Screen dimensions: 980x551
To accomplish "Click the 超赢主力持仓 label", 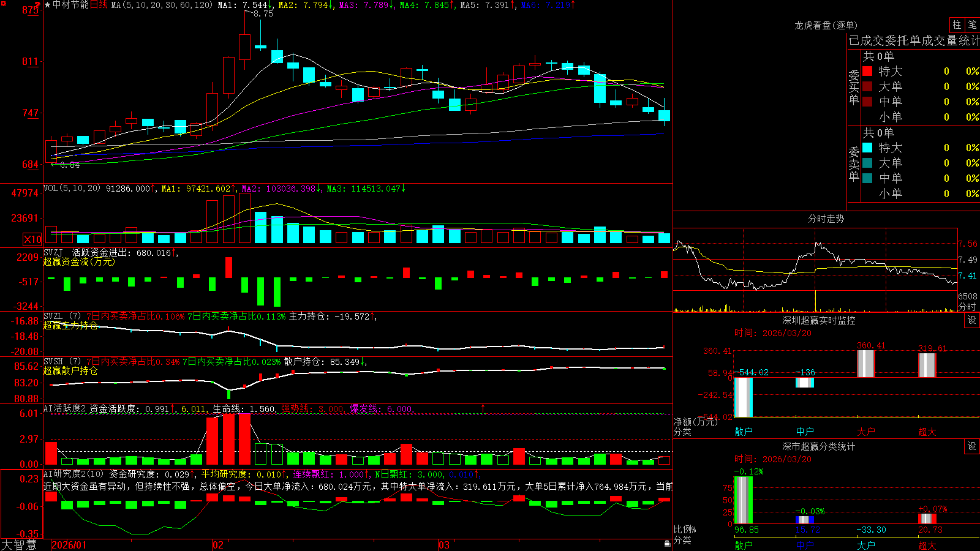I will (x=70, y=325).
